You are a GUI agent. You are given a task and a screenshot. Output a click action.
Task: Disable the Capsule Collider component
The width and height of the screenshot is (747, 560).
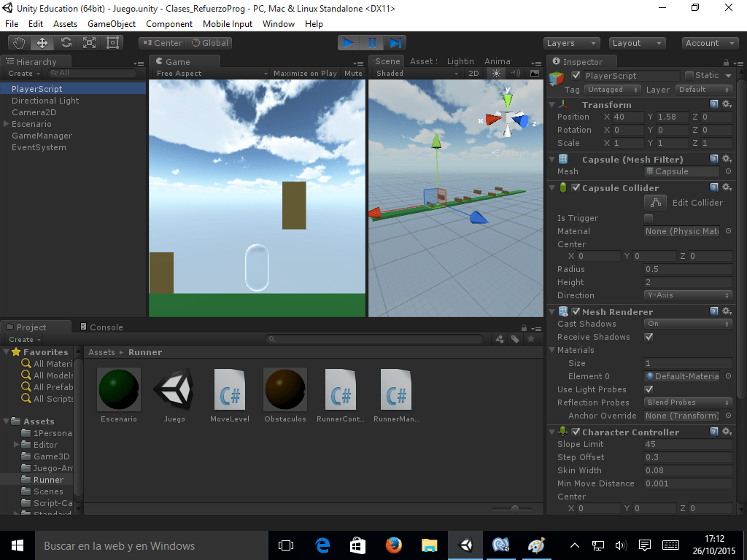(576, 187)
